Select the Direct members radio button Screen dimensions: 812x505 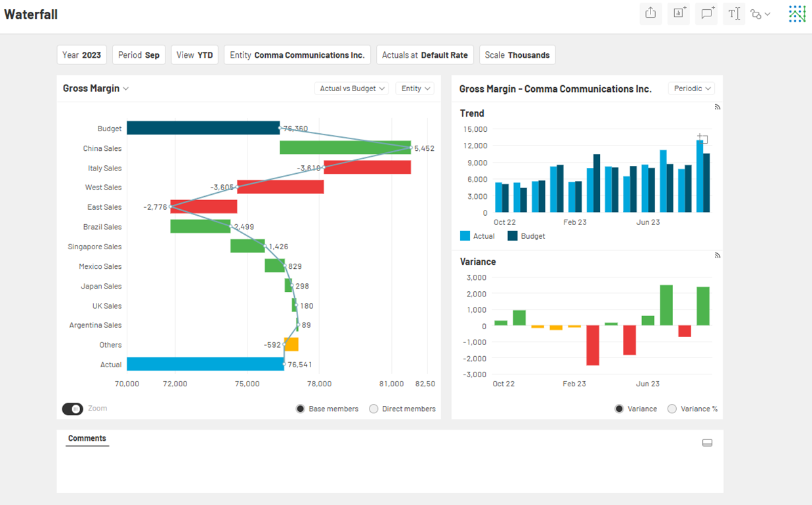point(374,409)
